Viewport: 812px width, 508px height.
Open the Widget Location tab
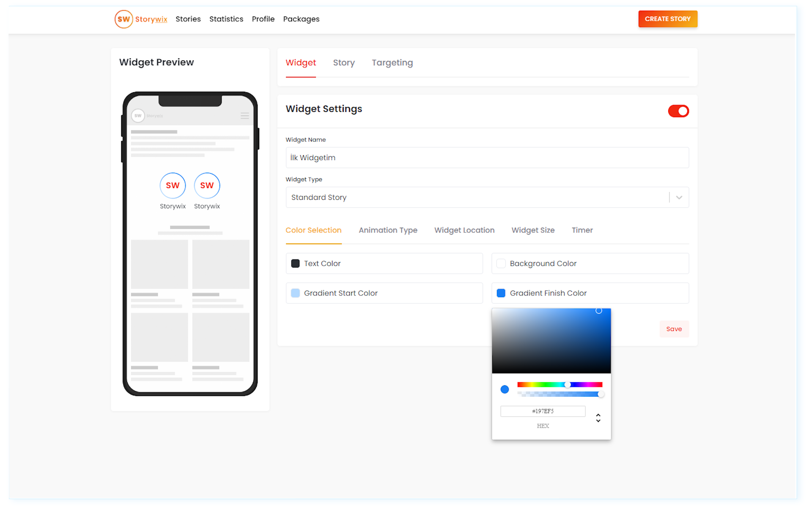pos(464,230)
